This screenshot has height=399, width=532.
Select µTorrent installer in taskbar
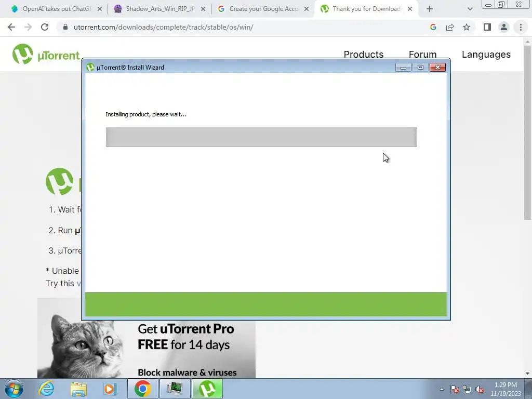tap(207, 389)
